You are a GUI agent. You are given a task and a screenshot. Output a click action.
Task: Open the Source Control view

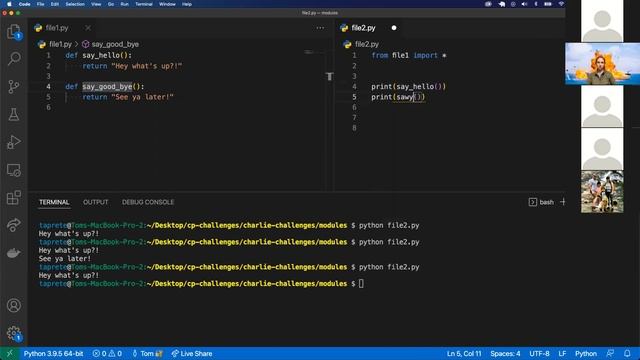[14, 87]
